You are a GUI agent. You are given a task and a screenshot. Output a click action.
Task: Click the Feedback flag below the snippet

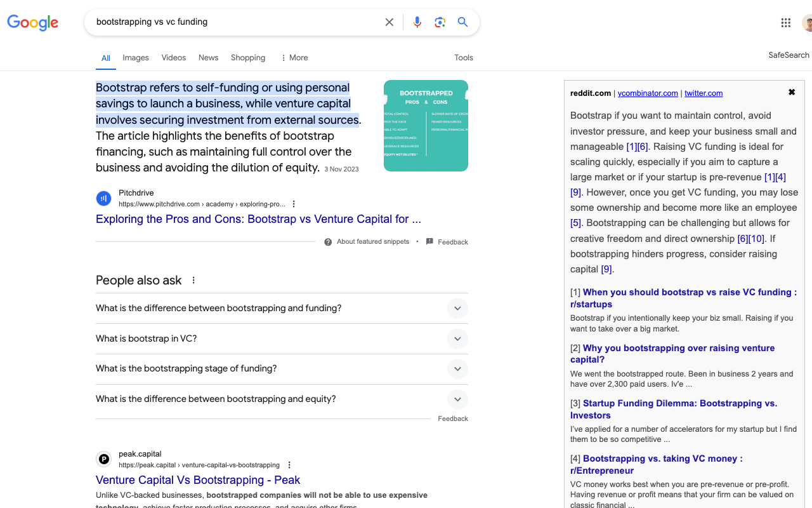429,241
